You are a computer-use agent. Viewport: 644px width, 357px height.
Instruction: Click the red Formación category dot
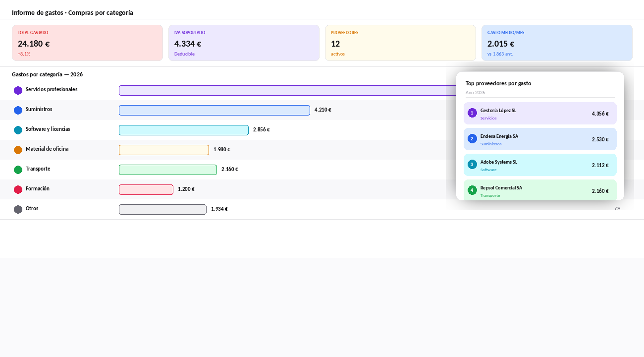pos(18,189)
